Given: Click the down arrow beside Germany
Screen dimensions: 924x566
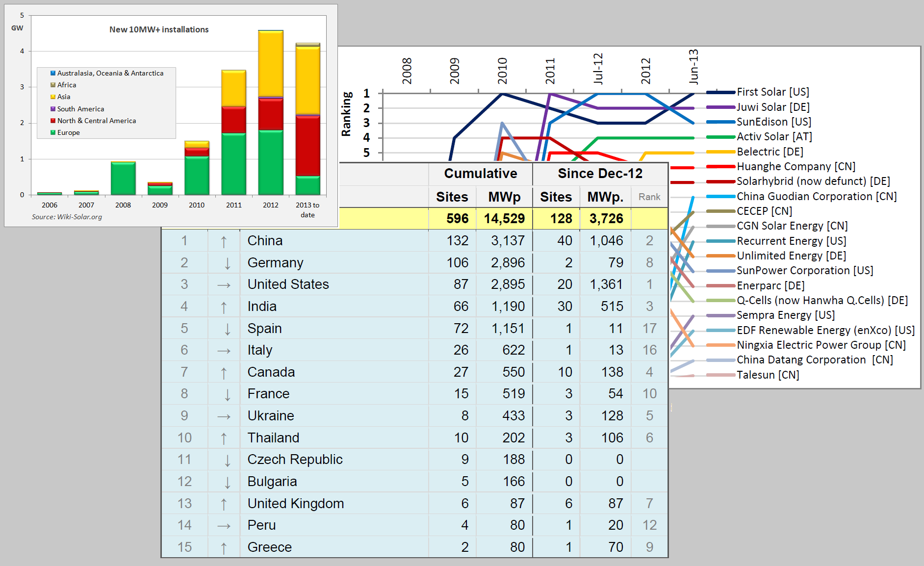Looking at the screenshot, I should coord(227,263).
